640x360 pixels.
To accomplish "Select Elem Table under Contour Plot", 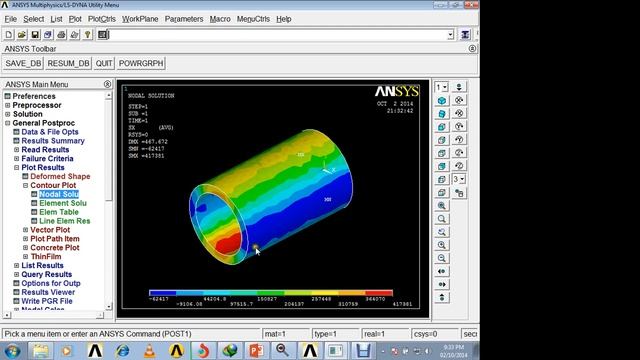I will (59, 212).
